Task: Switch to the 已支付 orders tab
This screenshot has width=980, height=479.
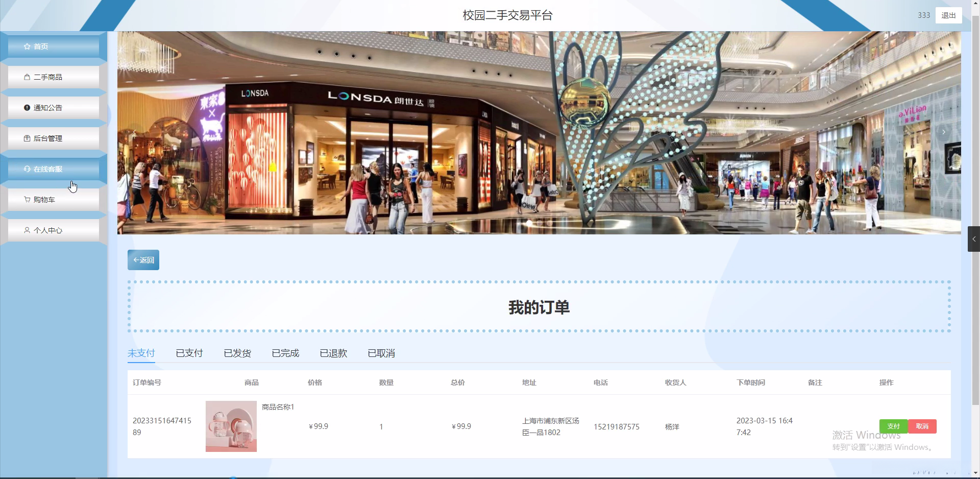Action: coord(189,353)
